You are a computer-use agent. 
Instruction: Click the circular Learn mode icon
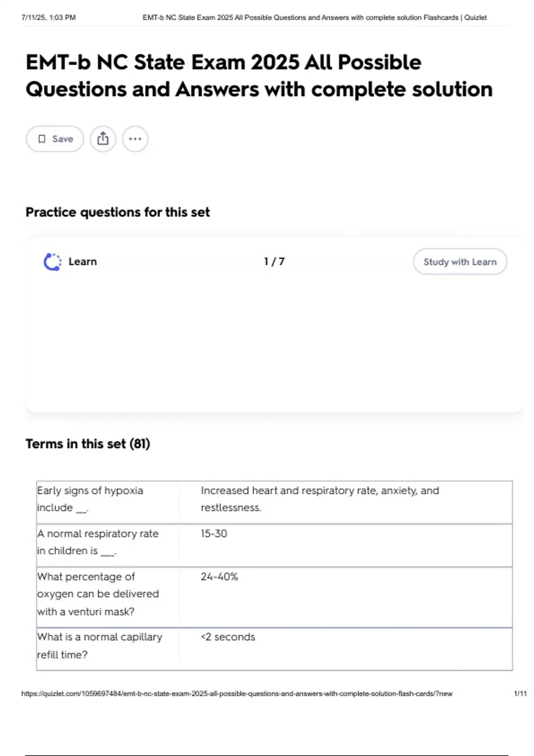(x=53, y=262)
